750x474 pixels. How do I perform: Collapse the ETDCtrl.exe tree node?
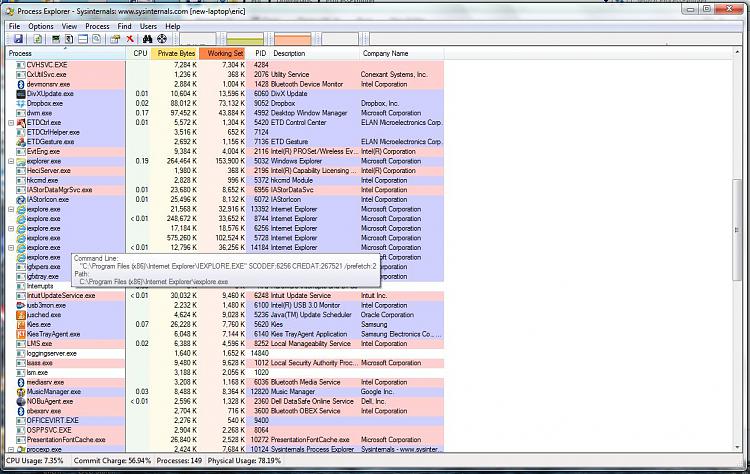[x=11, y=123]
